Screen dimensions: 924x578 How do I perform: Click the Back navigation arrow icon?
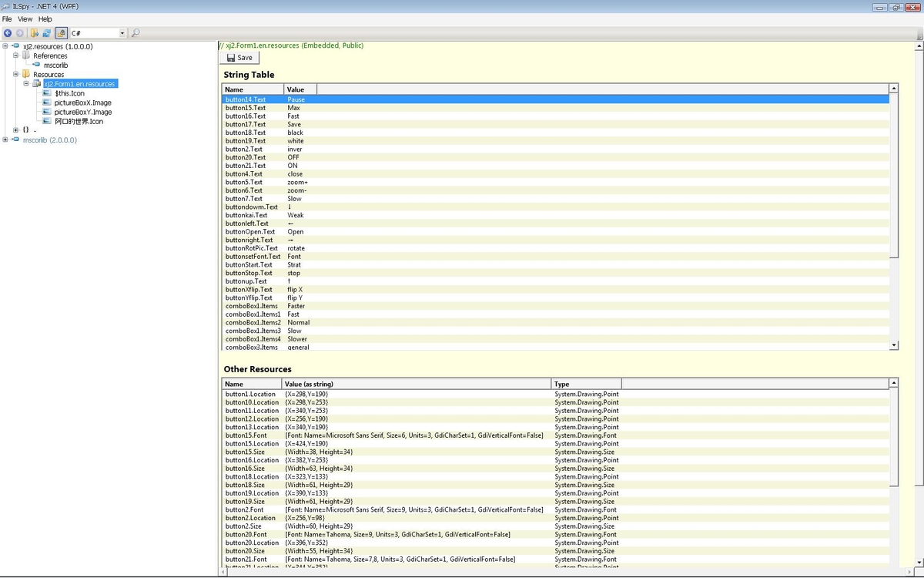coord(8,33)
